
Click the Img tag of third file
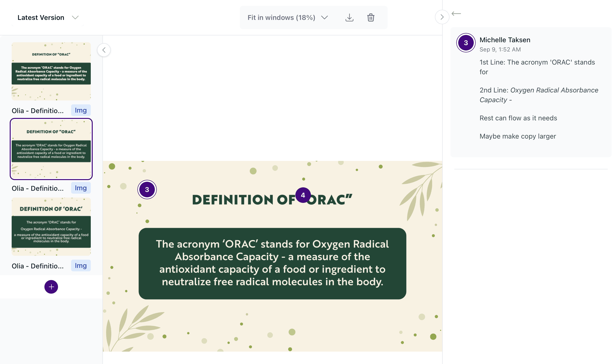pos(81,266)
